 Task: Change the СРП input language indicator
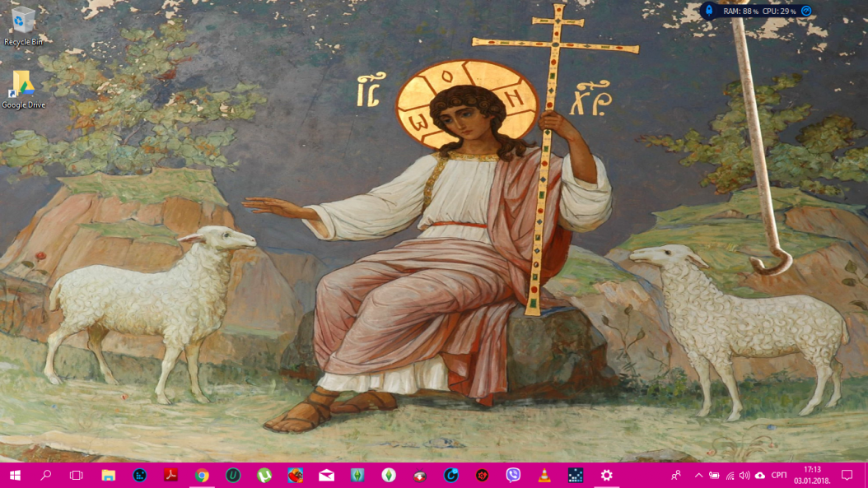[x=779, y=476]
